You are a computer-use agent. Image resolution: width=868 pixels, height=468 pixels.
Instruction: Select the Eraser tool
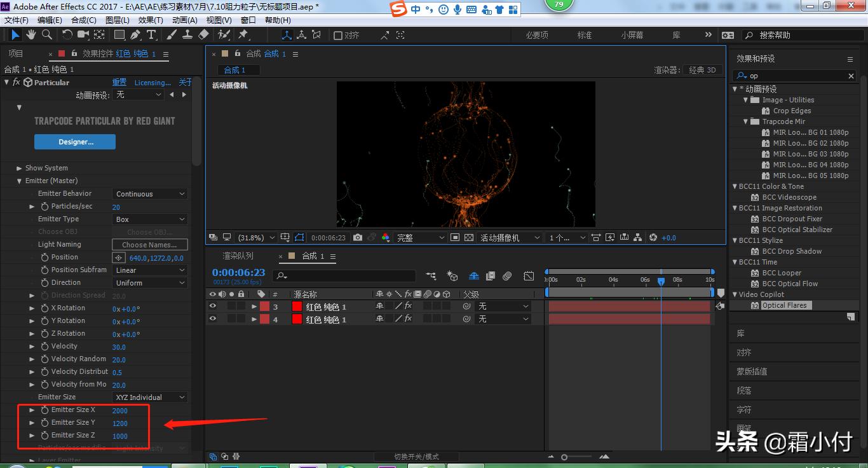click(203, 35)
